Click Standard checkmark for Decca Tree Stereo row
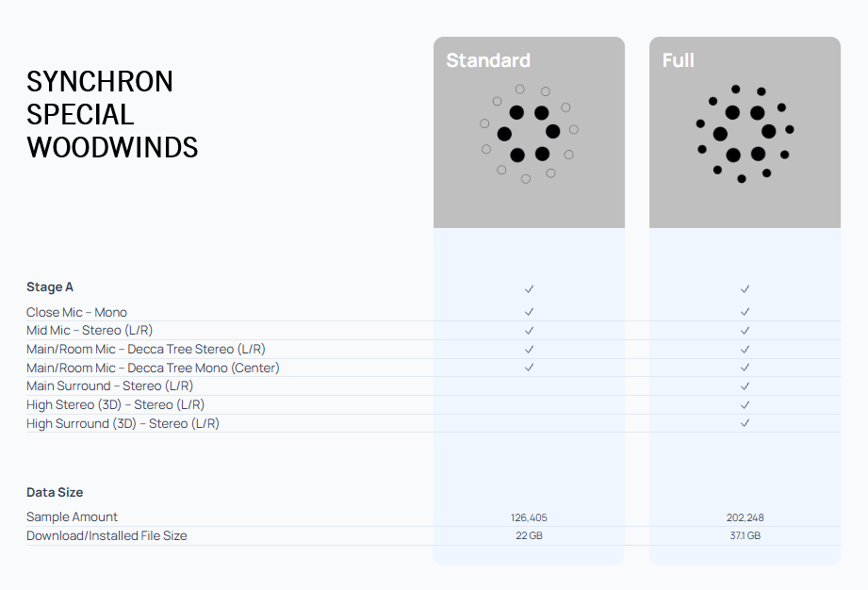Image resolution: width=868 pixels, height=590 pixels. coord(529,349)
